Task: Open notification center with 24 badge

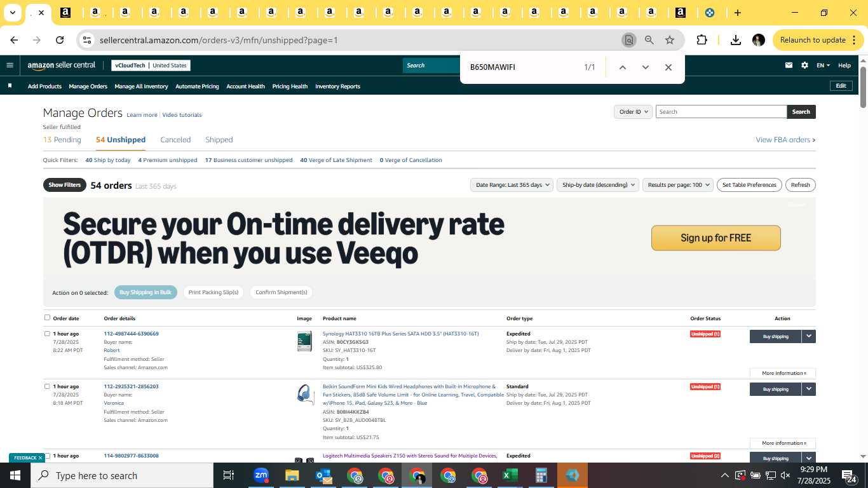Action: tap(850, 475)
